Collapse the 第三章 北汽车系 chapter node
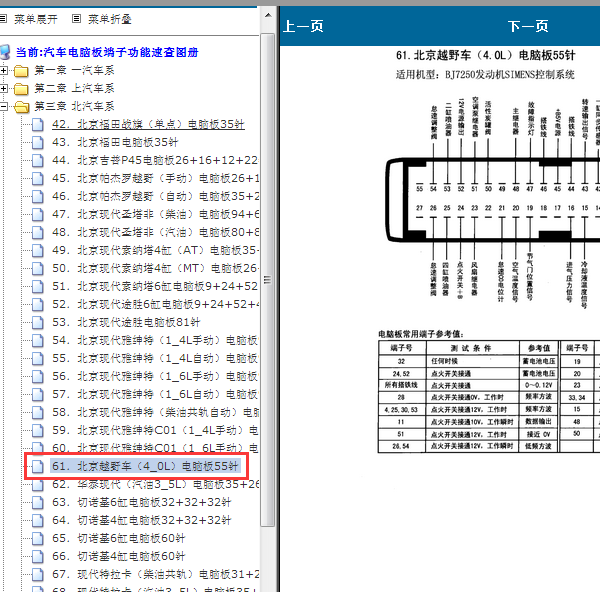This screenshot has height=592, width=600. tap(3, 106)
